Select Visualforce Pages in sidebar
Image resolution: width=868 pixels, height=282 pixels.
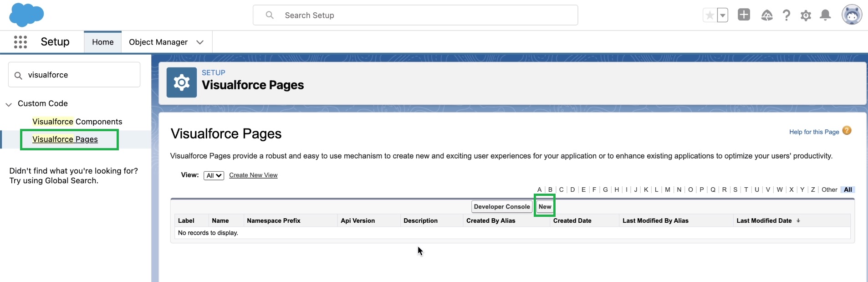tap(65, 139)
